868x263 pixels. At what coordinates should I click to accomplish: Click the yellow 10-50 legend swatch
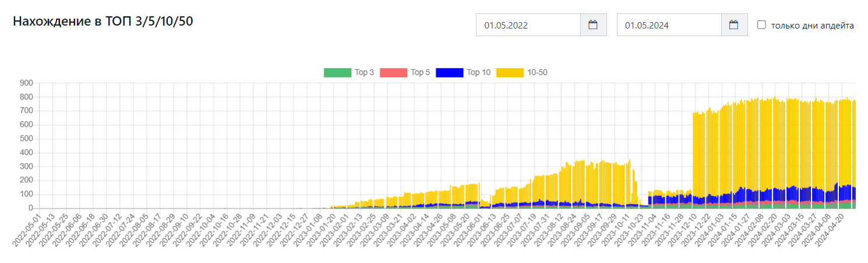point(509,73)
